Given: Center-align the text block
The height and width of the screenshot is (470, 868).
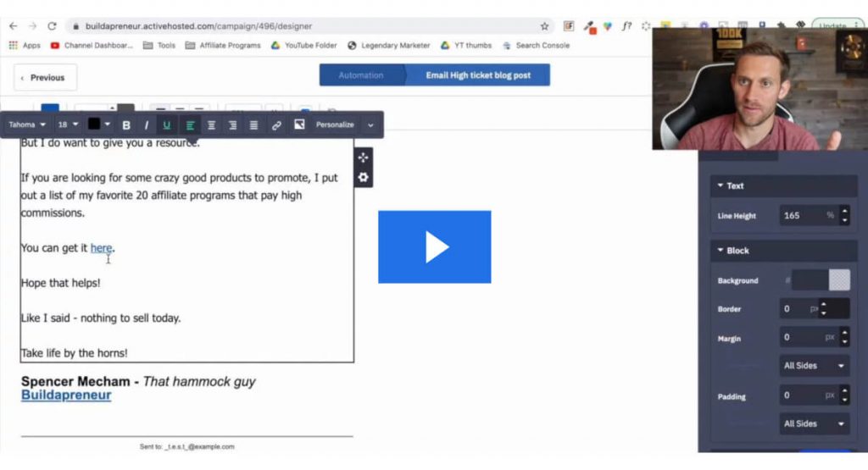Looking at the screenshot, I should point(211,125).
